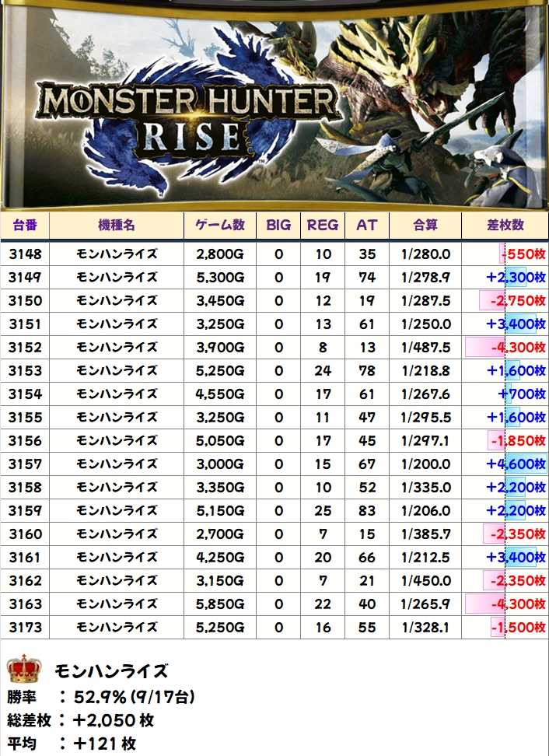This screenshot has width=549, height=756.
Task: Click the AT value 74
Action: (367, 277)
